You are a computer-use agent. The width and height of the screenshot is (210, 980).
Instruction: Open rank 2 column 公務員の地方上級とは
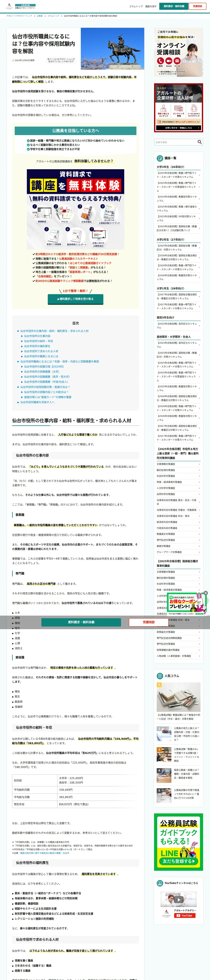click(x=178, y=734)
